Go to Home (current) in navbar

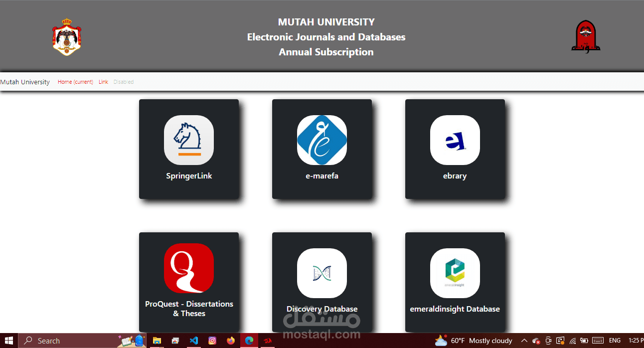coord(75,82)
